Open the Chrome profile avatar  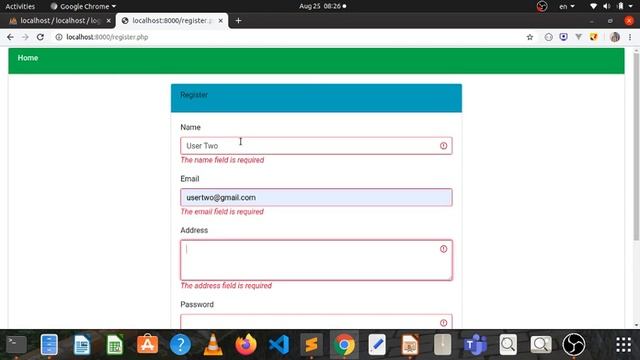(615, 37)
